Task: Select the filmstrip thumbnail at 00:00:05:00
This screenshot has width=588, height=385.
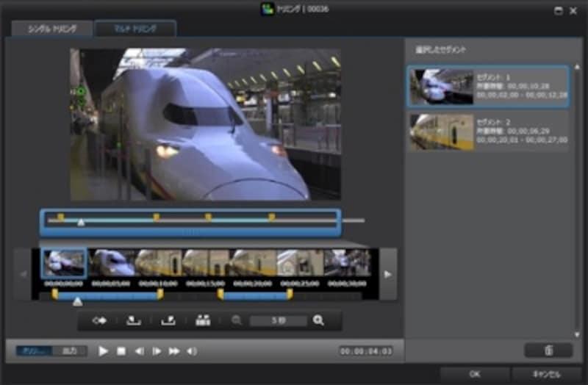Action: 112,263
